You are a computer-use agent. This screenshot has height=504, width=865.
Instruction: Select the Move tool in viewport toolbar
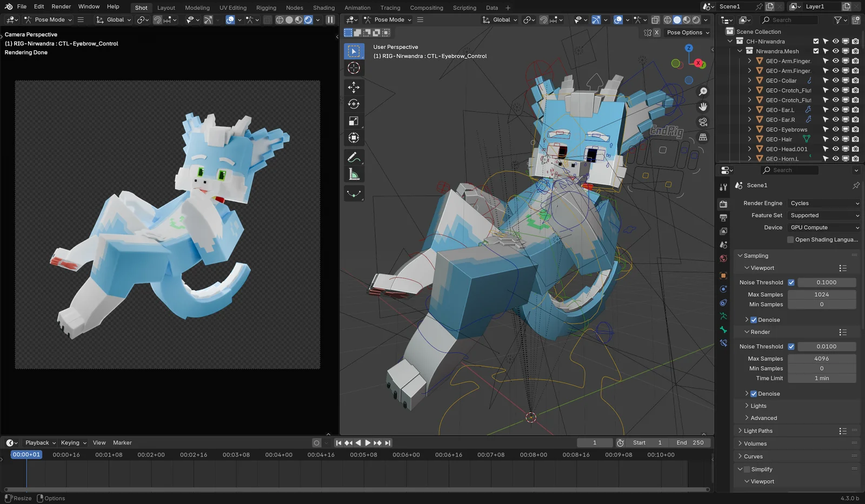coord(354,88)
